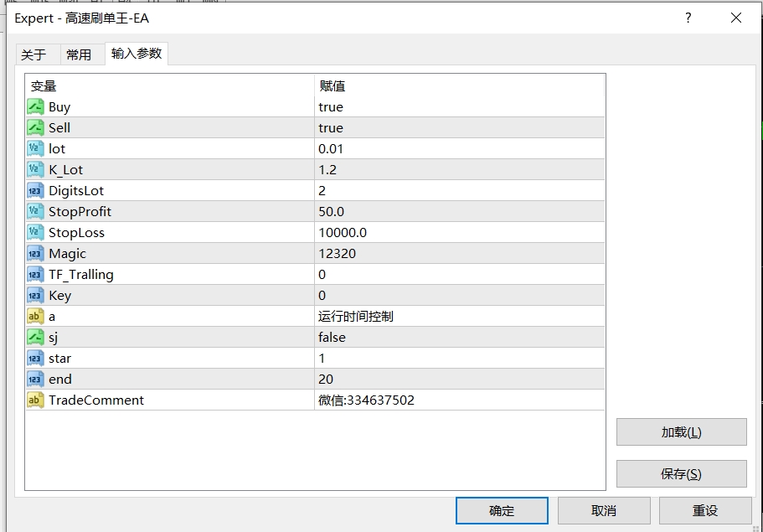Toggle the sj value false
Viewport: 763px width, 532px height.
pyautogui.click(x=332, y=337)
